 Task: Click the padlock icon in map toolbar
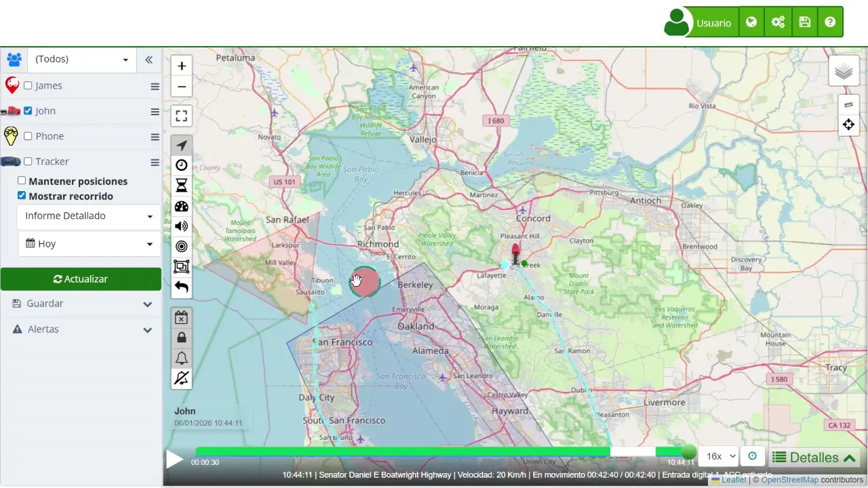(181, 338)
